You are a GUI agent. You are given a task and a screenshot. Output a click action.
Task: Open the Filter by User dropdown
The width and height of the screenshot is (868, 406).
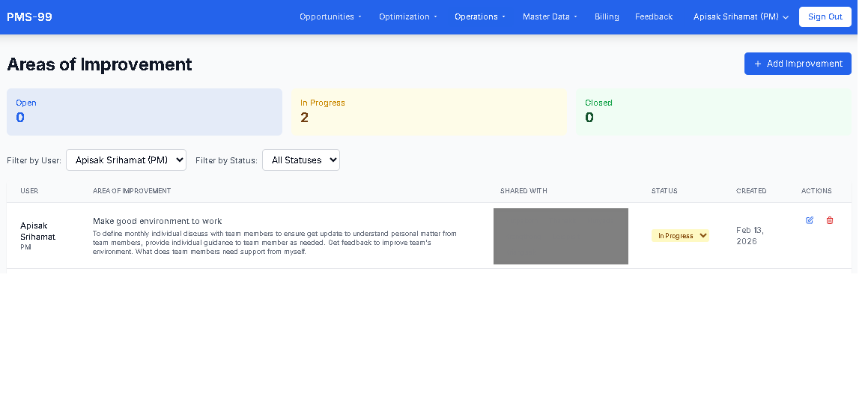coord(126,160)
